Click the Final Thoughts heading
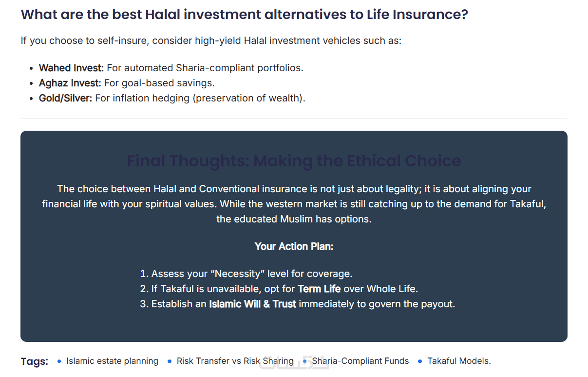This screenshot has width=588, height=377. click(x=294, y=161)
